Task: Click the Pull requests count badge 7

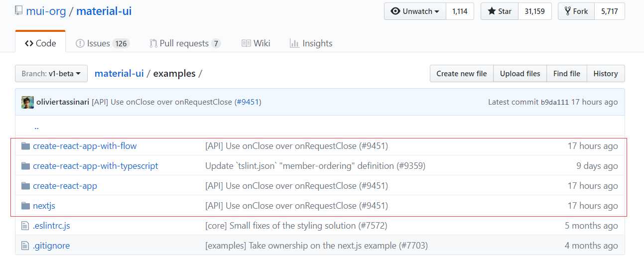Action: (x=216, y=44)
